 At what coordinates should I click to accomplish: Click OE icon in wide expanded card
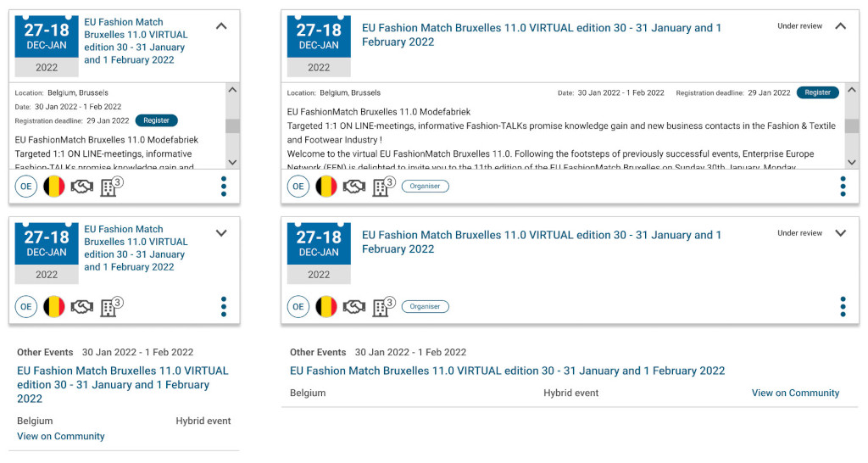298,187
